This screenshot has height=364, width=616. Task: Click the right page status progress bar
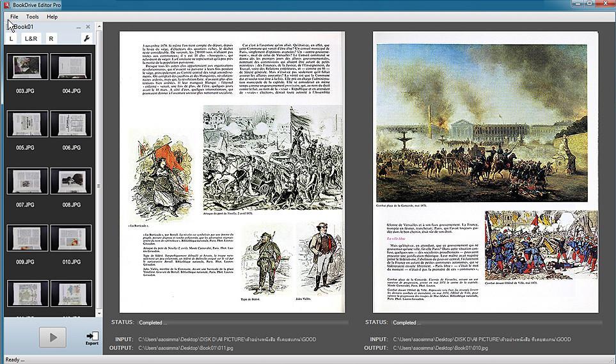pyautogui.click(x=498, y=322)
